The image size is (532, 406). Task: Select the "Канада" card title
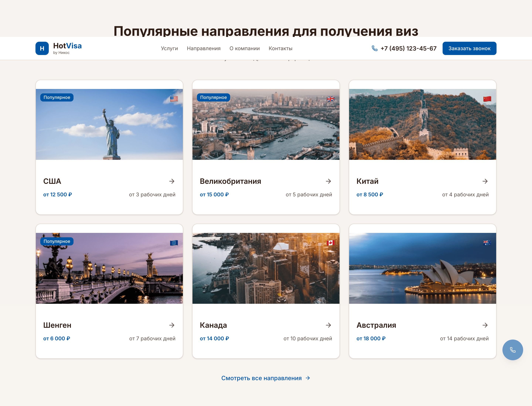213,325
